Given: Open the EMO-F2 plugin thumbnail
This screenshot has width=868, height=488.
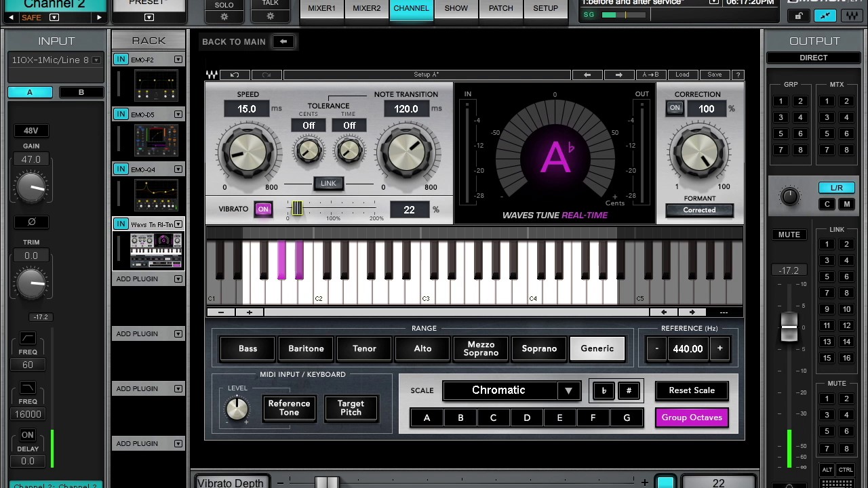Looking at the screenshot, I should click(156, 86).
